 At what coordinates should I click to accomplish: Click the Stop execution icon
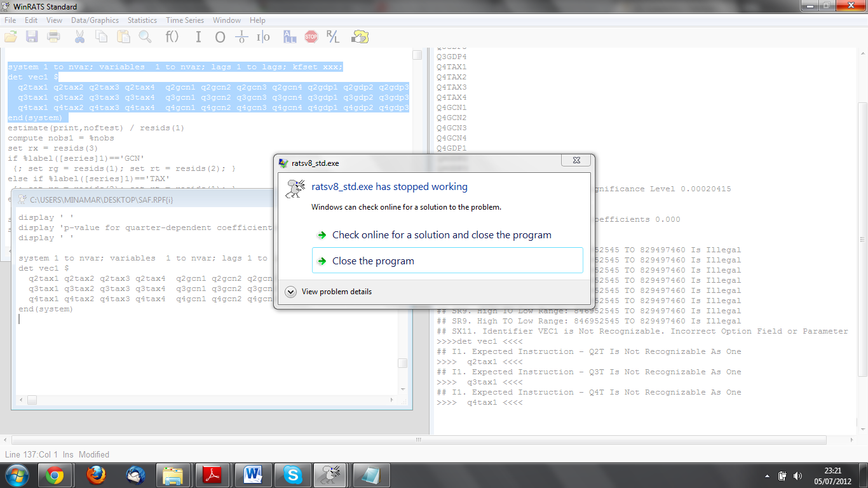[x=311, y=37]
